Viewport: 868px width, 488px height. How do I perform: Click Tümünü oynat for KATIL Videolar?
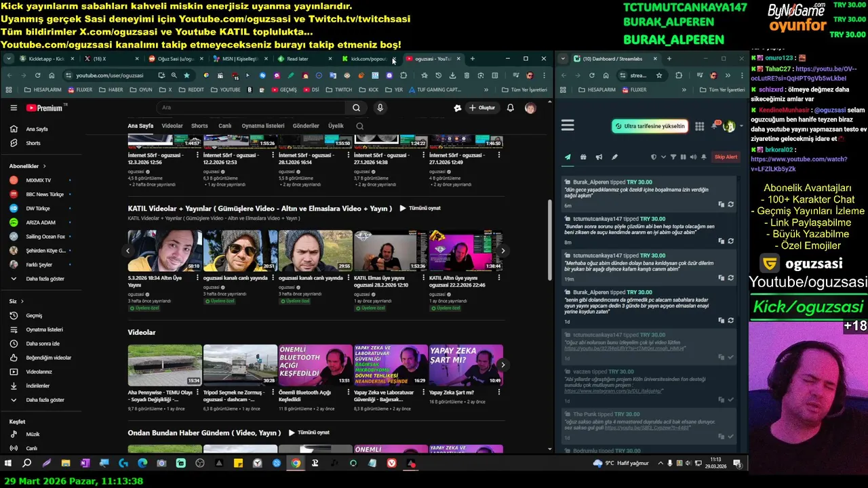click(420, 208)
